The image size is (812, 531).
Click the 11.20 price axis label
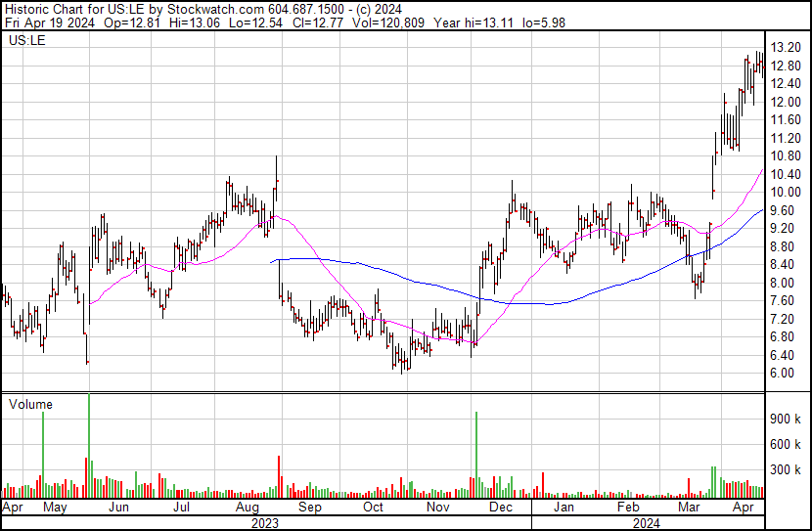coord(786,138)
